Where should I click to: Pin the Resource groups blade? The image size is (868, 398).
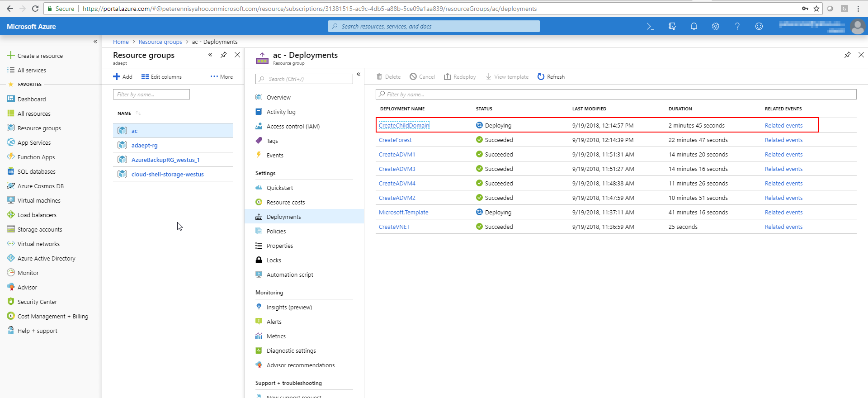tap(224, 55)
